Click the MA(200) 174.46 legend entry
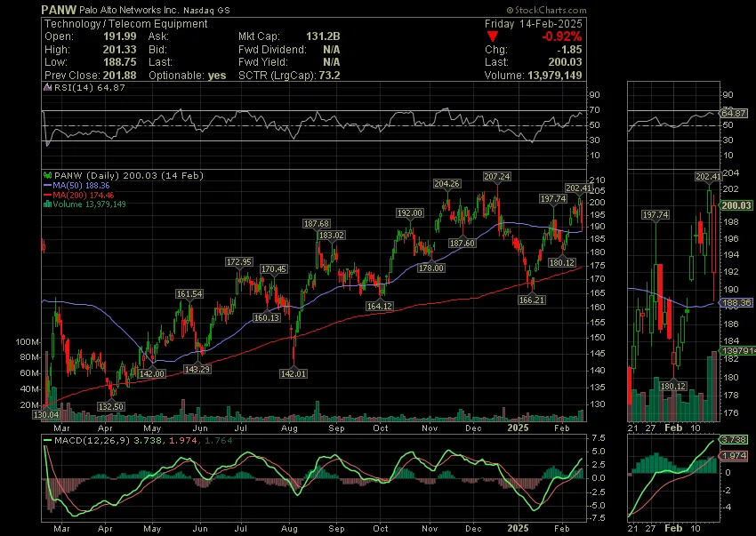 point(78,195)
